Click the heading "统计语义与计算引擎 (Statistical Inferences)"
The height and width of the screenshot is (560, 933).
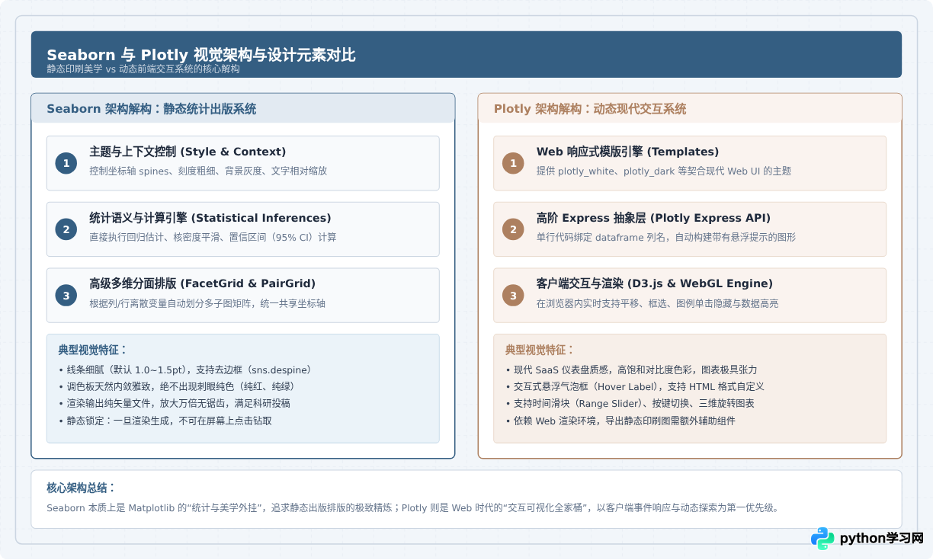[210, 218]
